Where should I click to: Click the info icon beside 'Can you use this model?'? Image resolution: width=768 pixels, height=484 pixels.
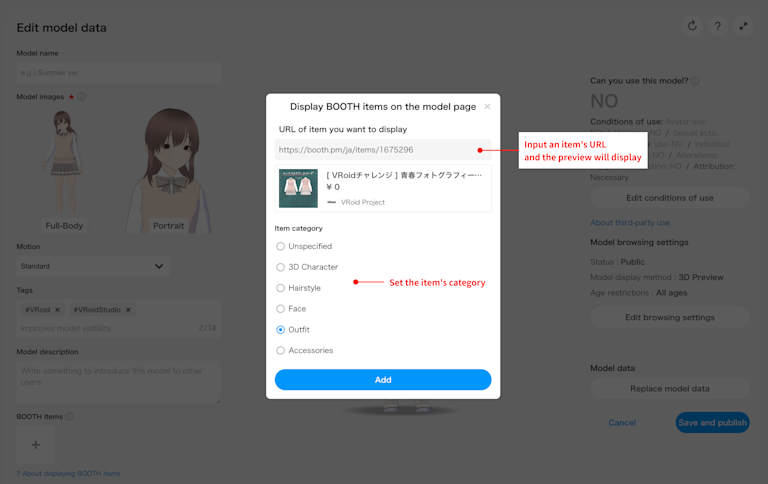point(695,81)
